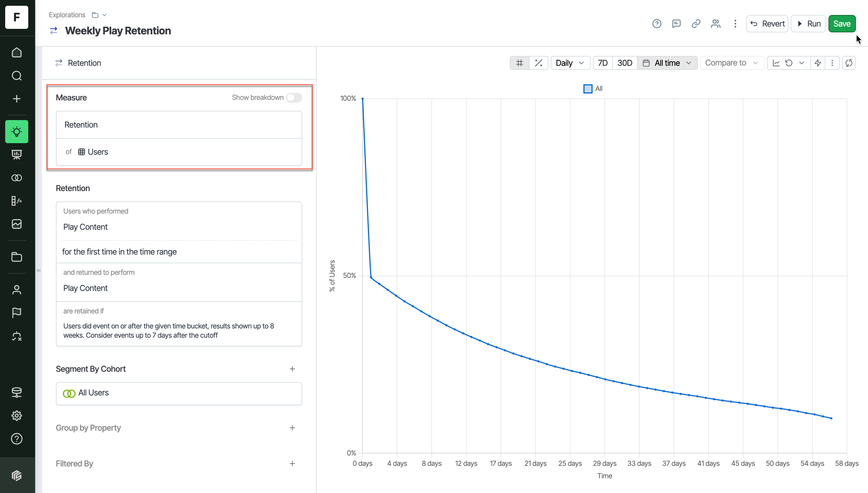
Task: Select the 30D time range
Action: coord(625,63)
